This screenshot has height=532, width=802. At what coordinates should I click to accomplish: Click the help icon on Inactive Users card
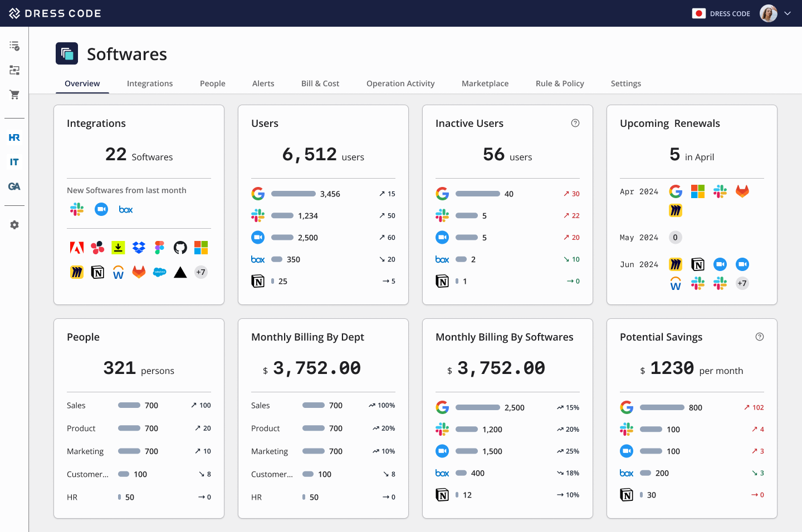pyautogui.click(x=575, y=122)
